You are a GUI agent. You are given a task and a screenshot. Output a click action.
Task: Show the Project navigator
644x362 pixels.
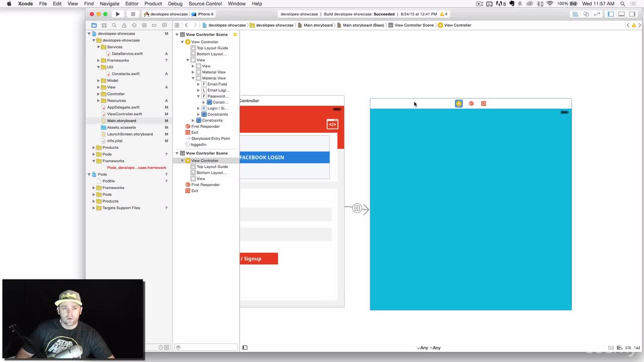(x=94, y=25)
